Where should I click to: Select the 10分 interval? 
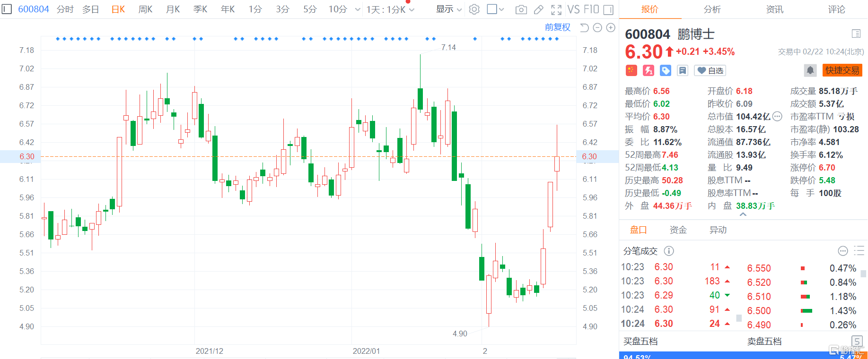(x=338, y=9)
